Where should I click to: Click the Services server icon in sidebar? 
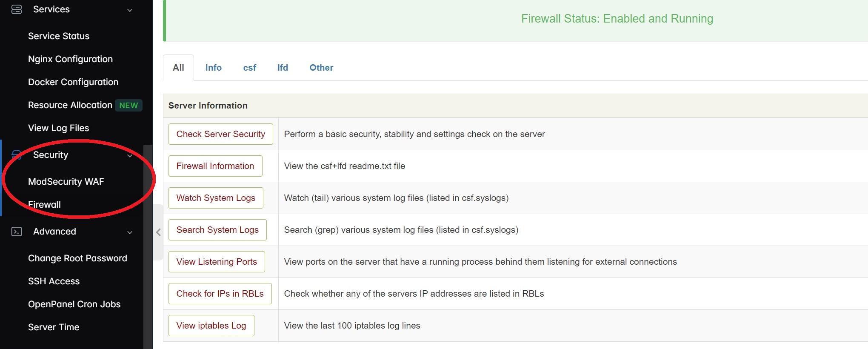17,9
